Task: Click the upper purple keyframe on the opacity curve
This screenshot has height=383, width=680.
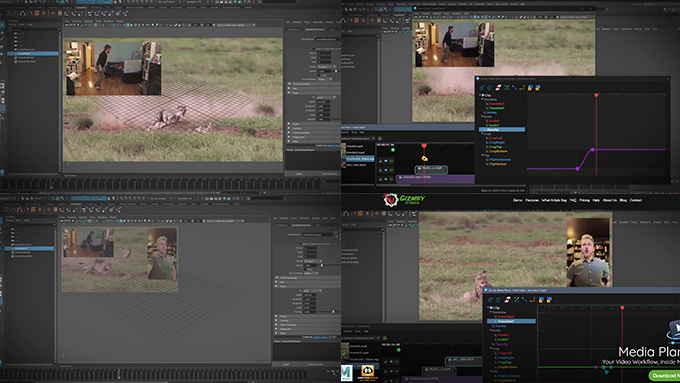Action: 592,150
